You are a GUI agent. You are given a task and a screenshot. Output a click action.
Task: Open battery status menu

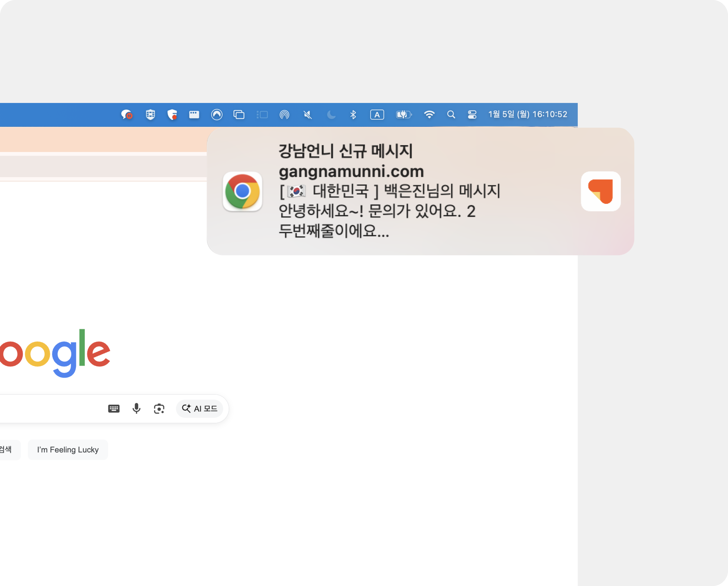403,115
